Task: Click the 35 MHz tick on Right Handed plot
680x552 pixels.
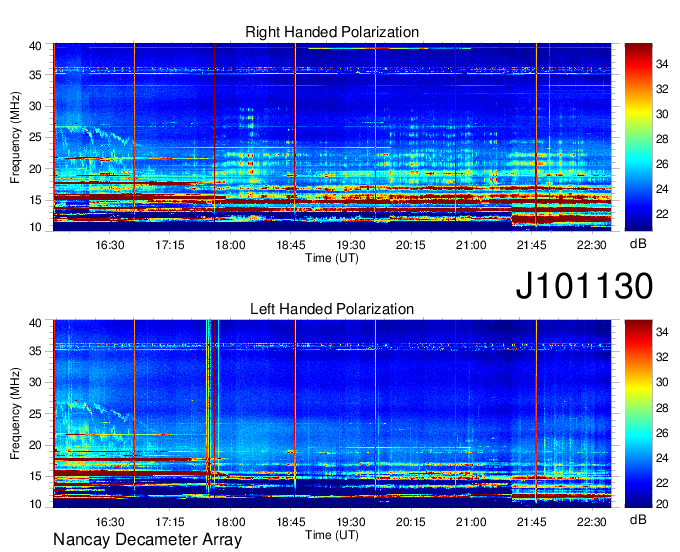Action: pos(36,75)
